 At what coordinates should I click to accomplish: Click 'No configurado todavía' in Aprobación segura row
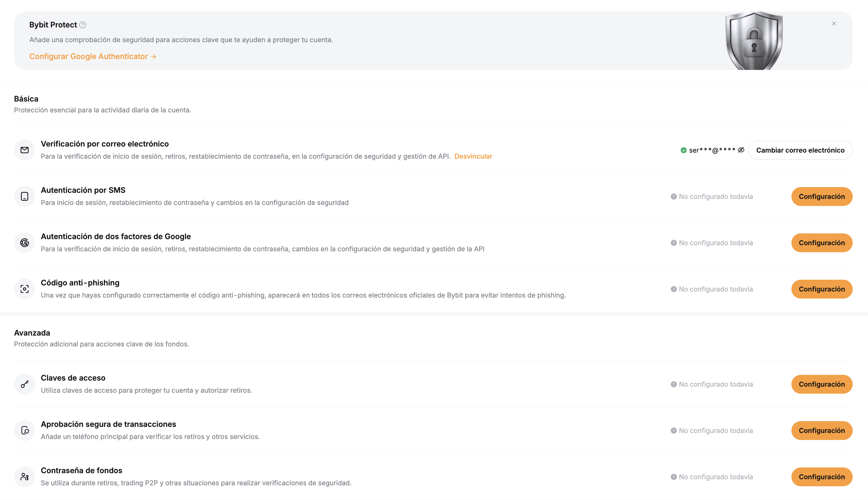(x=716, y=431)
